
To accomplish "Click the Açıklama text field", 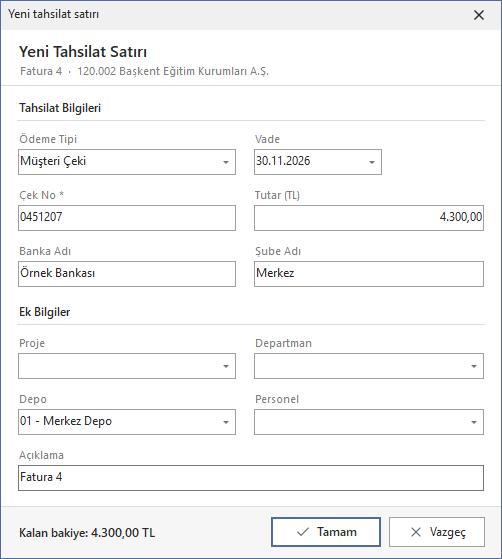I will pos(251,478).
